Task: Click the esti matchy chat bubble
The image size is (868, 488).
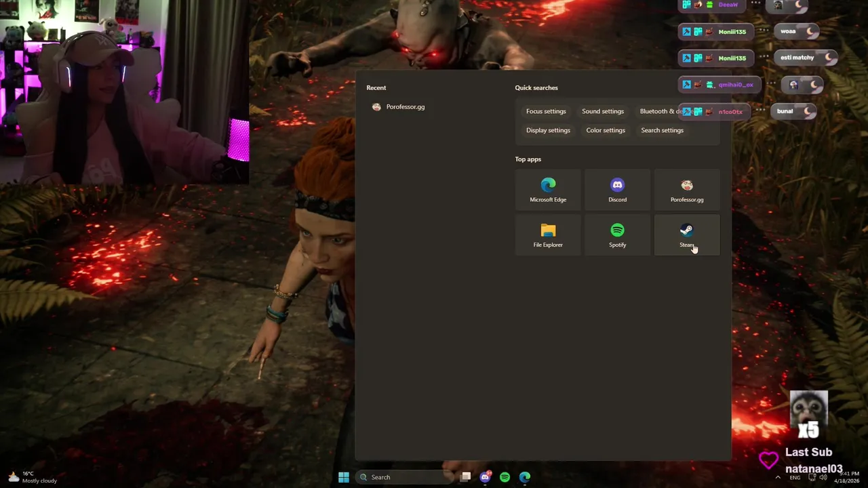Action: 806,58
